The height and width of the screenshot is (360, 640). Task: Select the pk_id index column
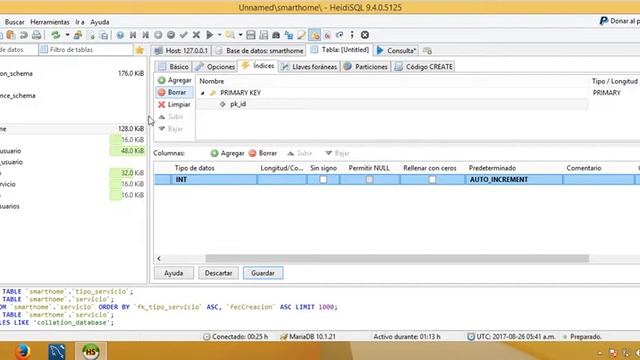238,104
